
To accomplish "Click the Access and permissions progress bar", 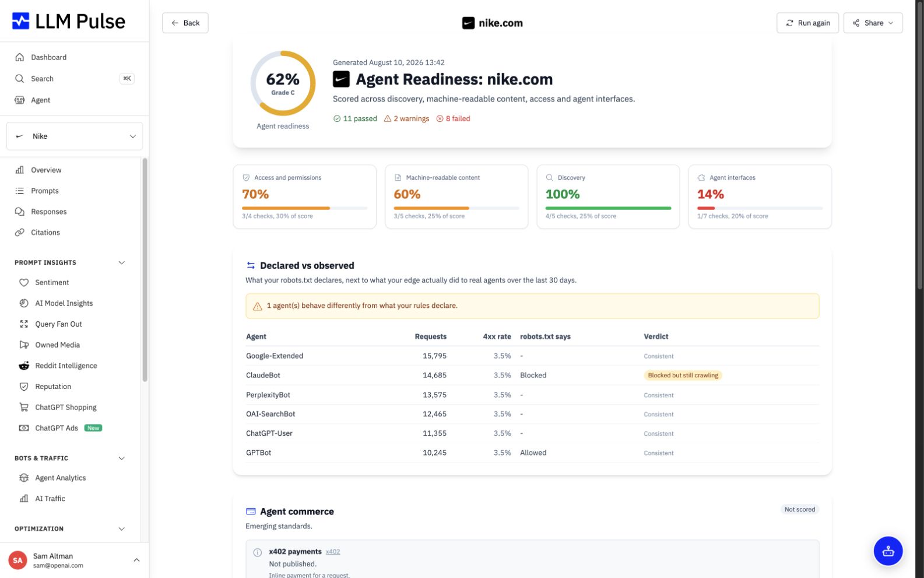I will (304, 208).
